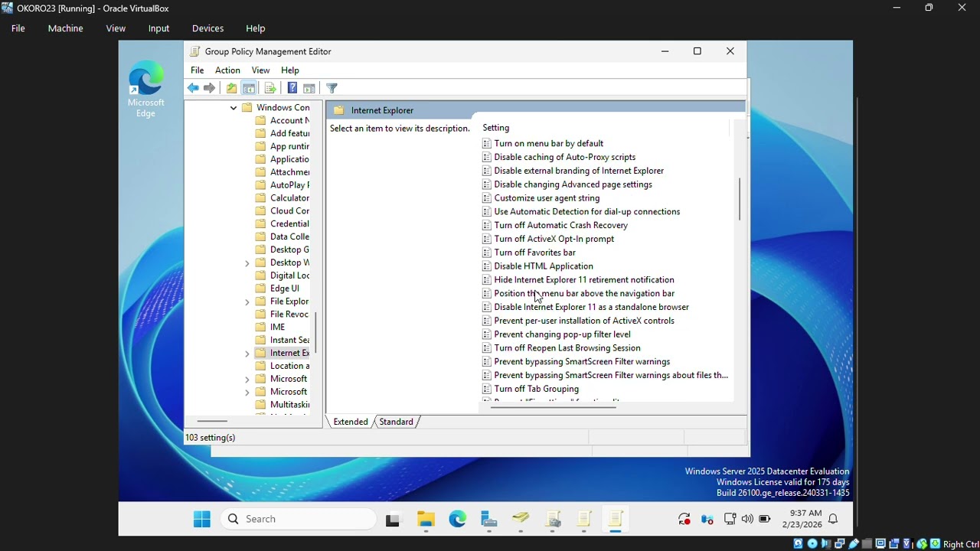Open the Group Policy Management Editor File menu
Image resolution: width=980 pixels, height=551 pixels.
(x=197, y=70)
